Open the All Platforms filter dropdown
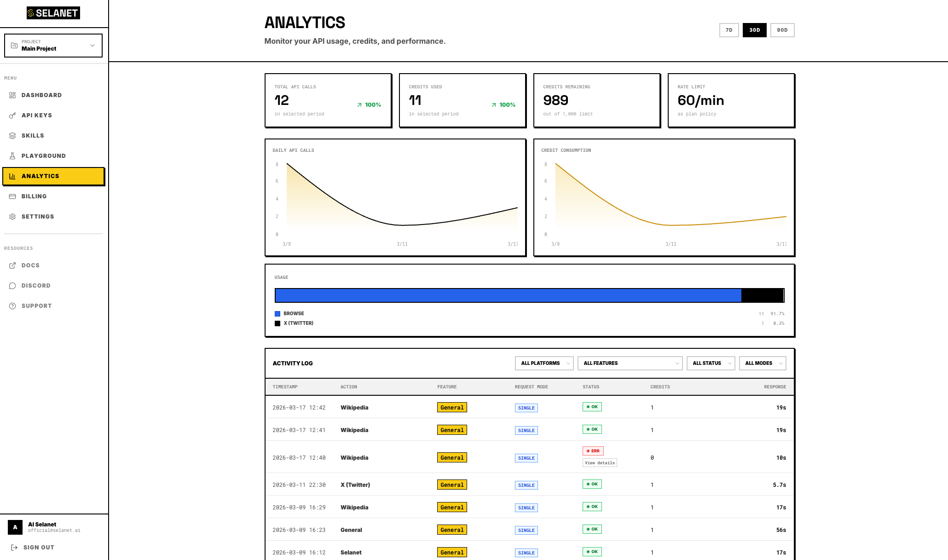This screenshot has width=948, height=560. (x=544, y=363)
